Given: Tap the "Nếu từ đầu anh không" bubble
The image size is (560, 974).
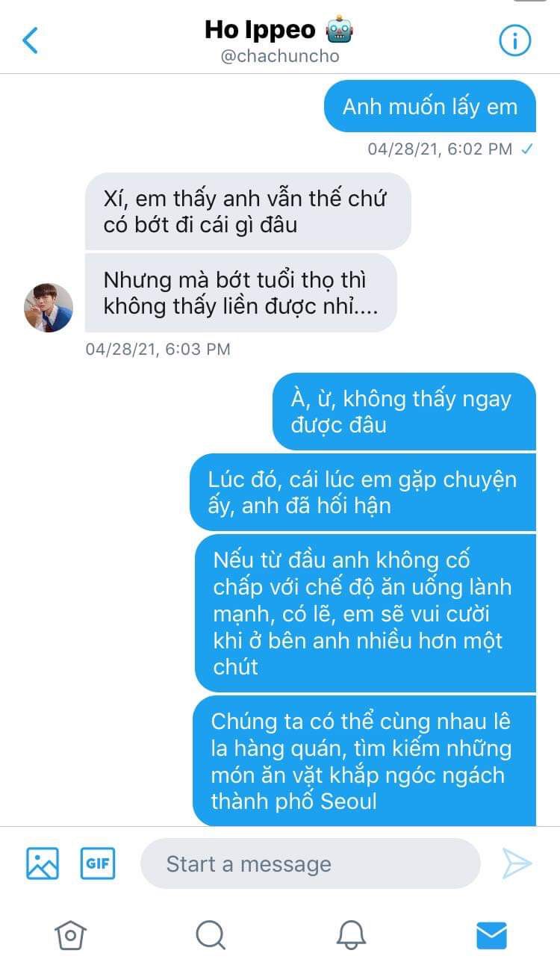Looking at the screenshot, I should tap(365, 613).
